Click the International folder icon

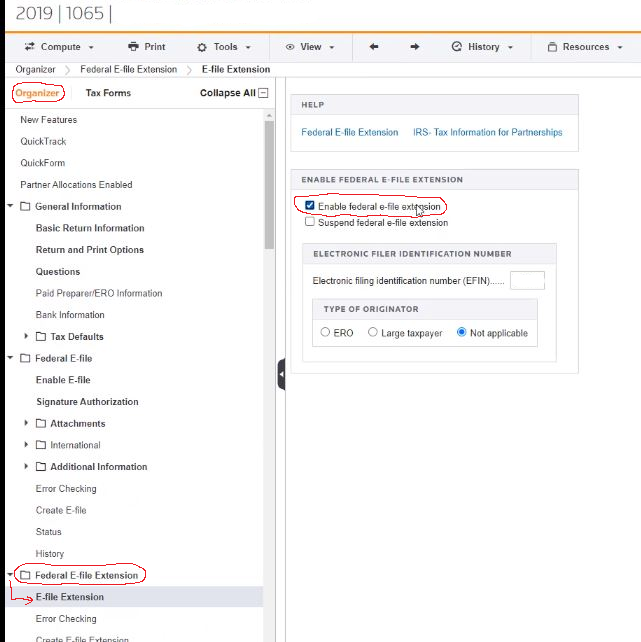tap(41, 445)
